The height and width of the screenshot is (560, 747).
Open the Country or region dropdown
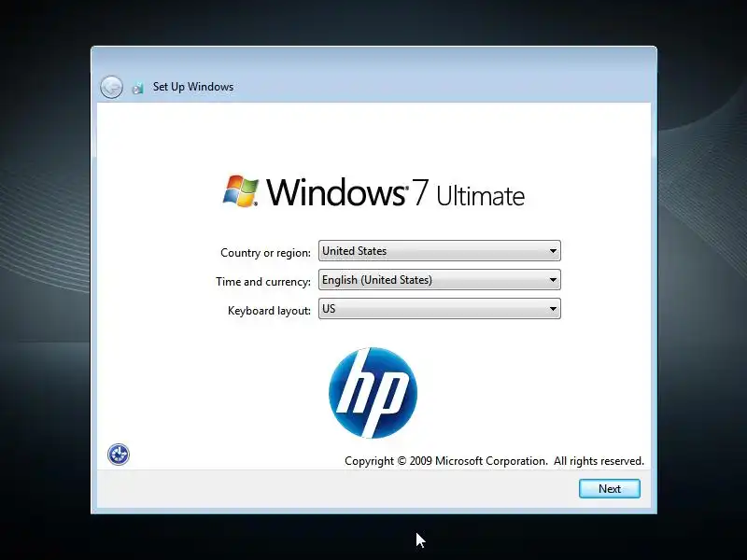439,251
